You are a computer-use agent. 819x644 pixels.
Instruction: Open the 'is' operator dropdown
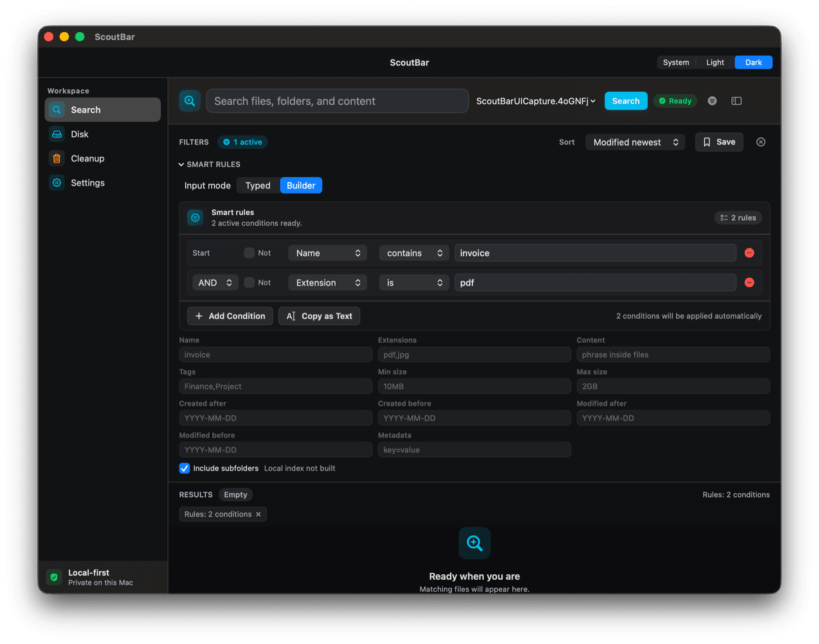[x=414, y=283]
